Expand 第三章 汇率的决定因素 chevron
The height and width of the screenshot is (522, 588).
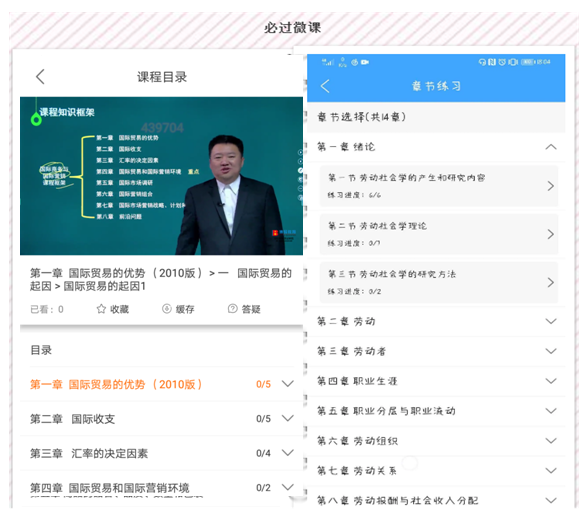click(x=288, y=453)
